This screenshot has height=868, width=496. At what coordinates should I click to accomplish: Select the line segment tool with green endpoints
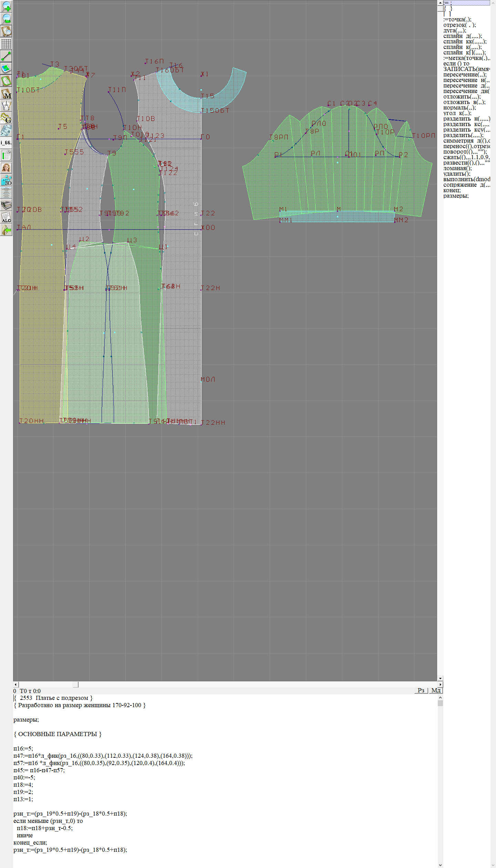(6, 56)
